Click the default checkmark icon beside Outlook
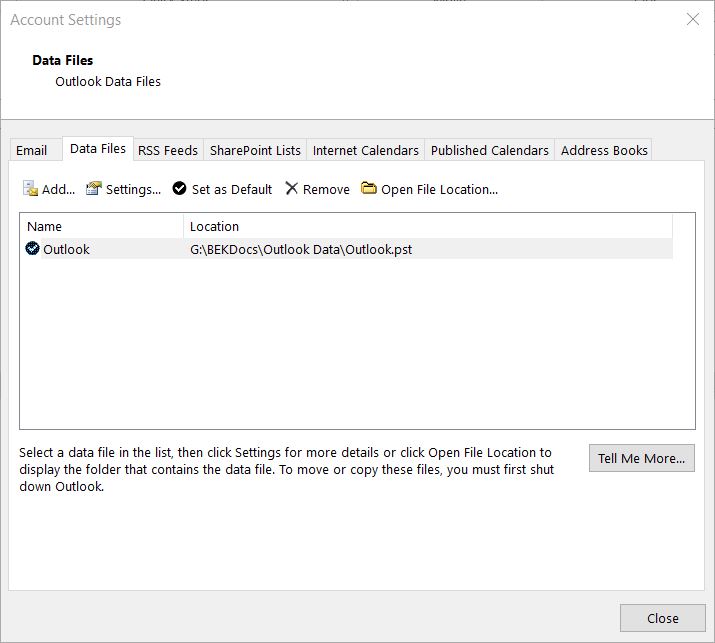This screenshot has height=643, width=715. (32, 249)
